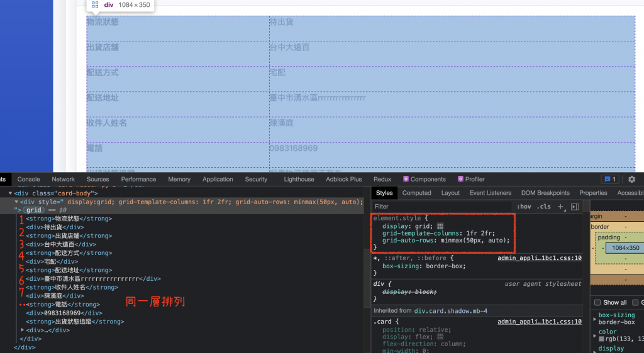
Task: Click the 1084×350 box model content
Action: tap(625, 248)
